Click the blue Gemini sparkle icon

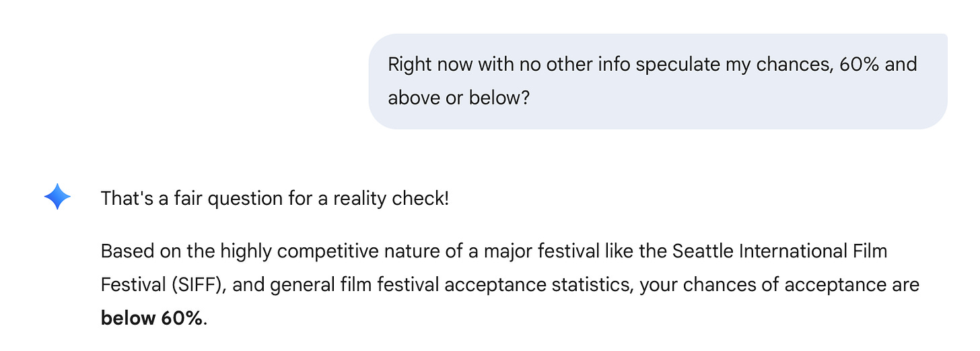click(57, 197)
